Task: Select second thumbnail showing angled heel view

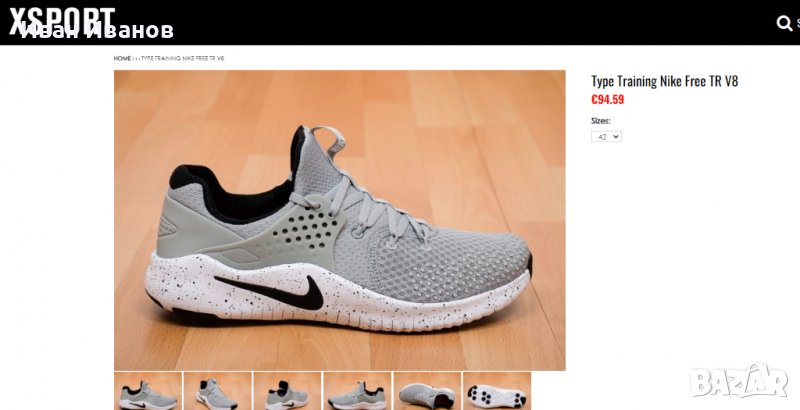Action: click(217, 391)
